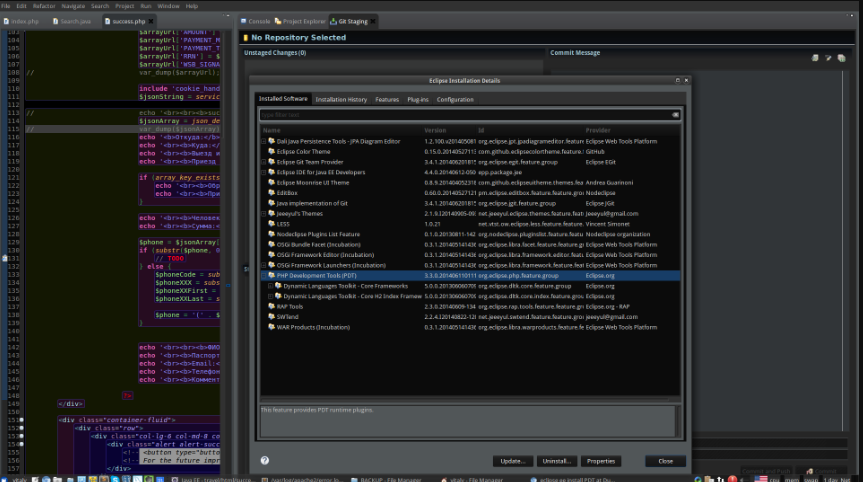Click the LESS feature icon
Image resolution: width=863 pixels, height=482 pixels.
coord(271,223)
